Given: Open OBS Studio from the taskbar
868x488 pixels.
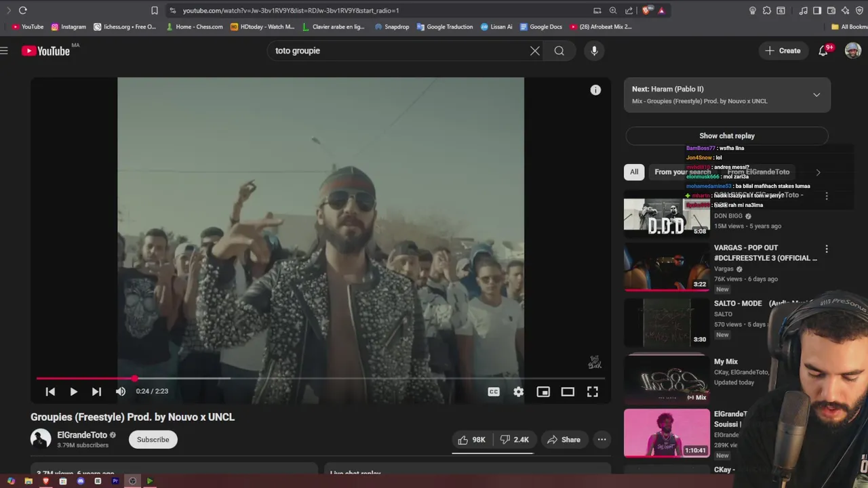Looking at the screenshot, I should 132,481.
